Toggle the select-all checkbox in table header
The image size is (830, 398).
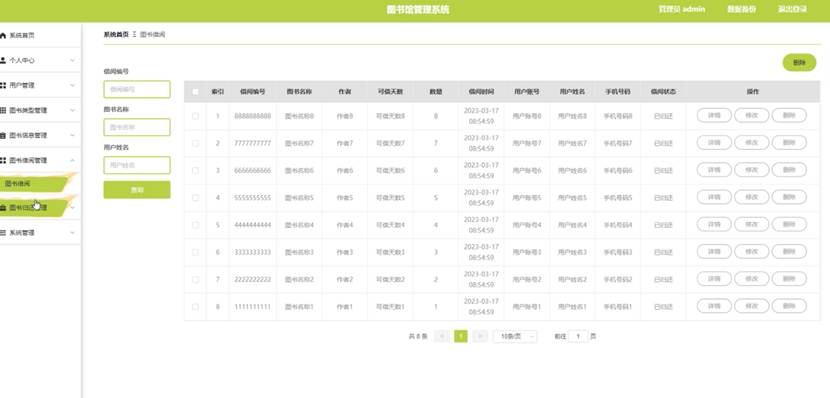[195, 92]
